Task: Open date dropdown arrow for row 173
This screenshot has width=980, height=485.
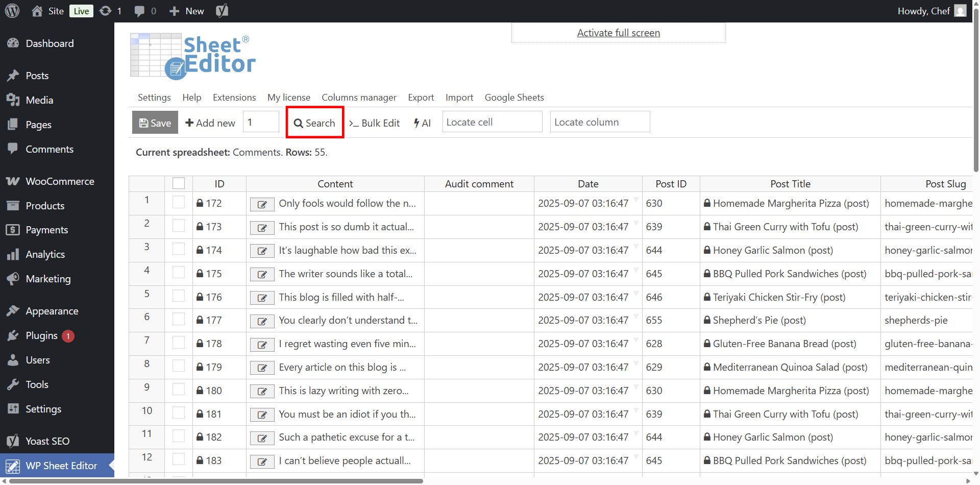Action: pyautogui.click(x=636, y=222)
